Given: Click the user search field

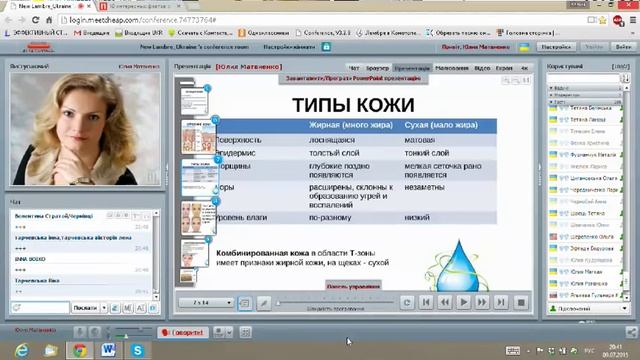Looking at the screenshot, I should tap(583, 78).
